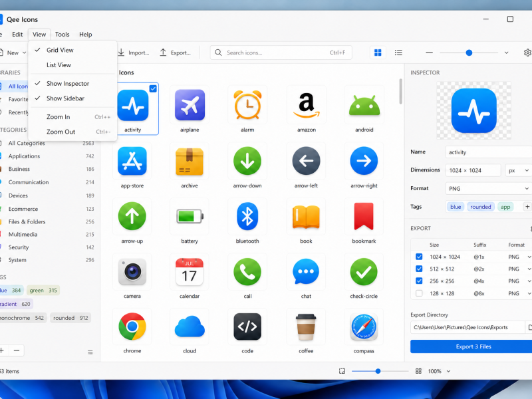Click the Import toolbar button
532x399 pixels.
click(134, 53)
